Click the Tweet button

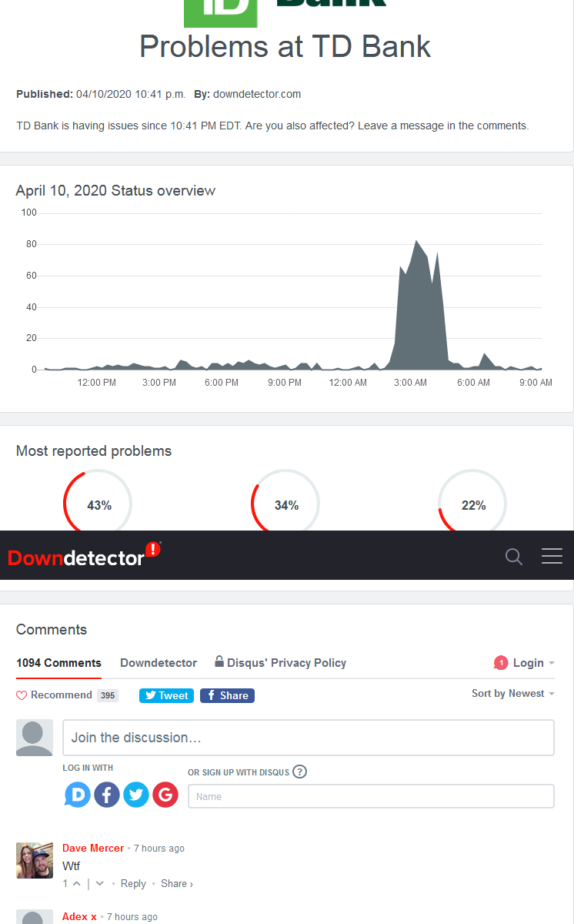point(166,695)
